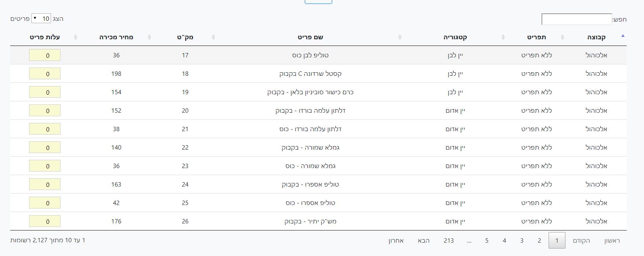The image size is (644, 256).
Task: Select item name גמלא שמורה - בקבוק
Action: point(310,148)
